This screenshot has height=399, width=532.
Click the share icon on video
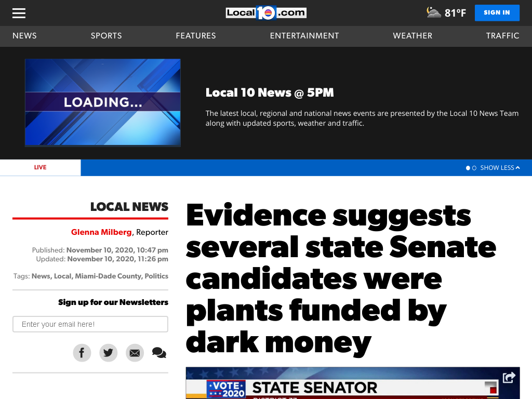coord(509,377)
